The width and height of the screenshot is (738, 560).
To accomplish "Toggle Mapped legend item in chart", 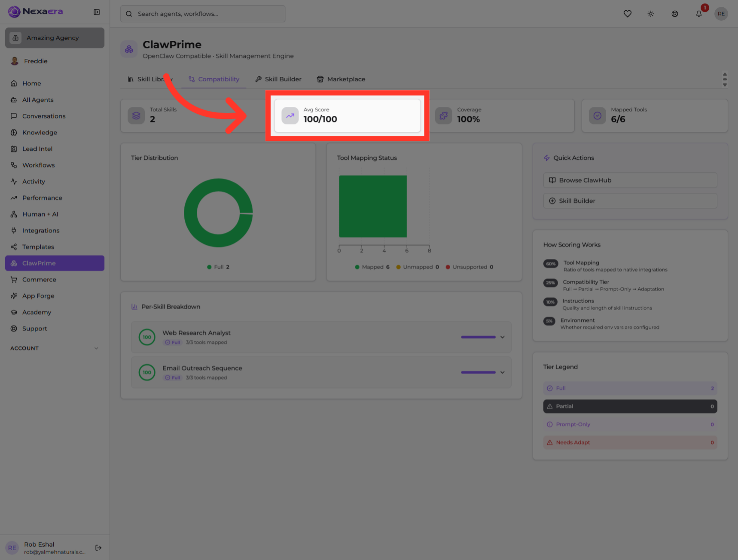I will (372, 267).
